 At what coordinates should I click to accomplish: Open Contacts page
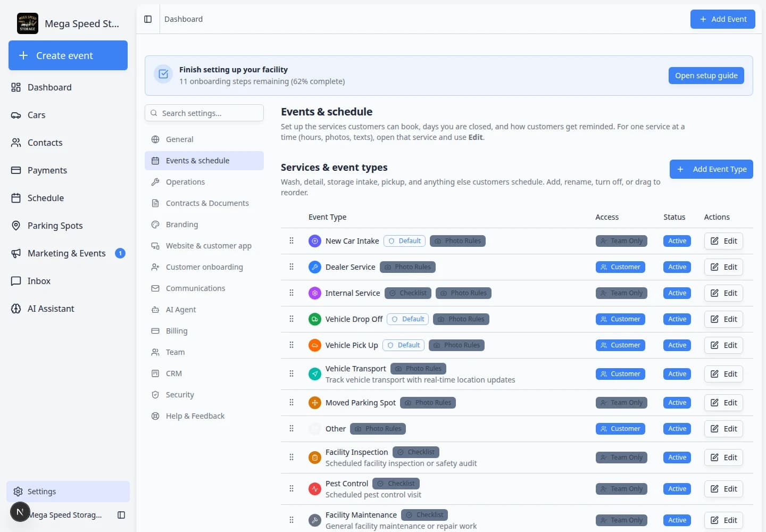point(68,143)
